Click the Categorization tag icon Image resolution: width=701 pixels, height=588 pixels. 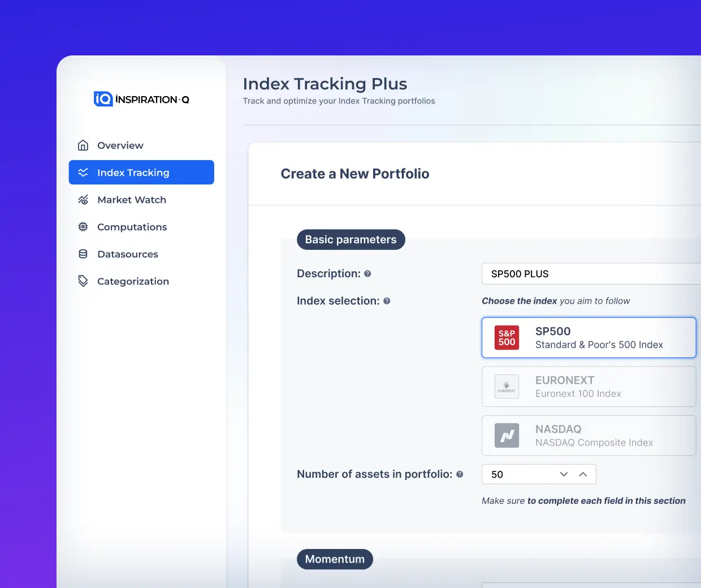tap(83, 281)
